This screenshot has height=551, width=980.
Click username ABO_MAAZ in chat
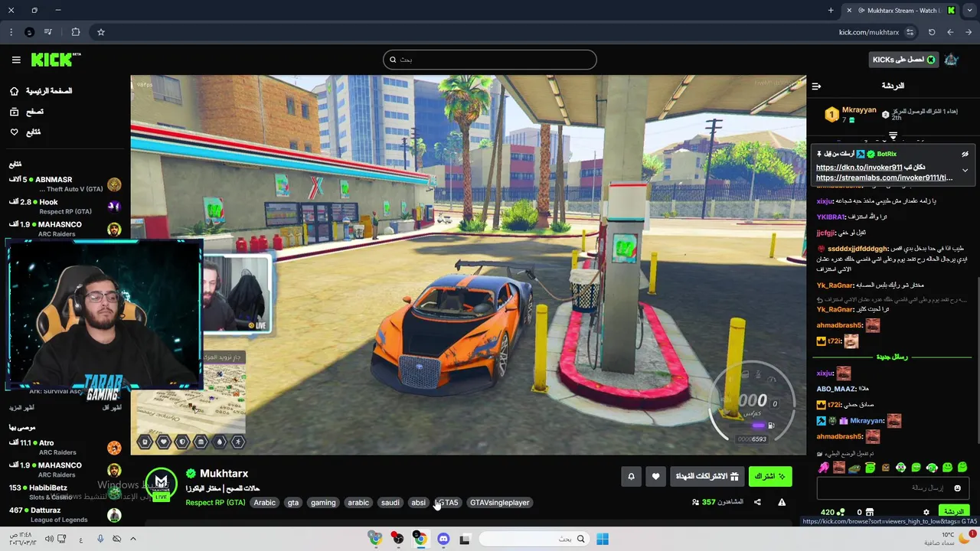(x=835, y=389)
